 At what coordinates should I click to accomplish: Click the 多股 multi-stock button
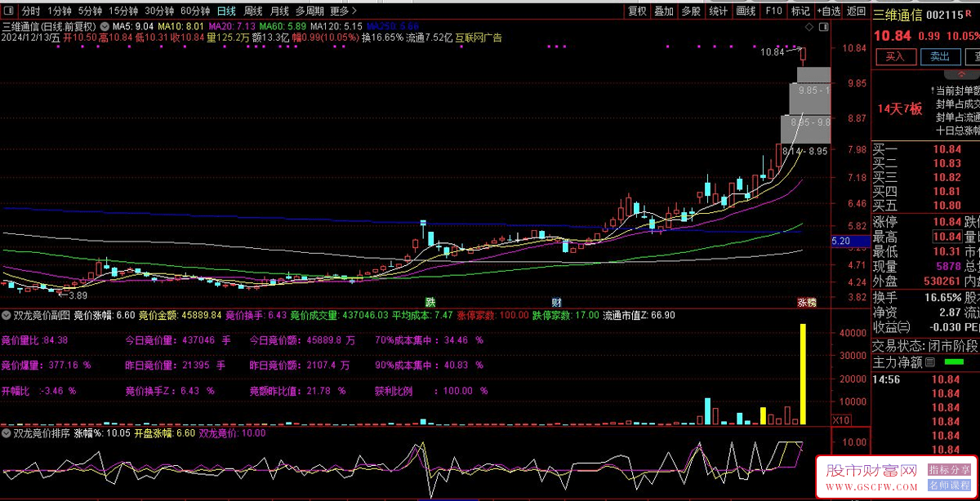(x=691, y=11)
